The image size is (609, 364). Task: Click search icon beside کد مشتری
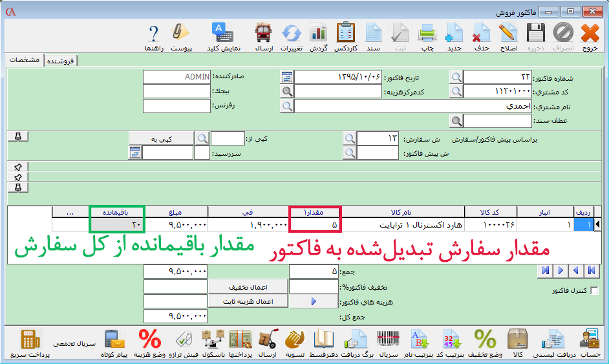[456, 91]
